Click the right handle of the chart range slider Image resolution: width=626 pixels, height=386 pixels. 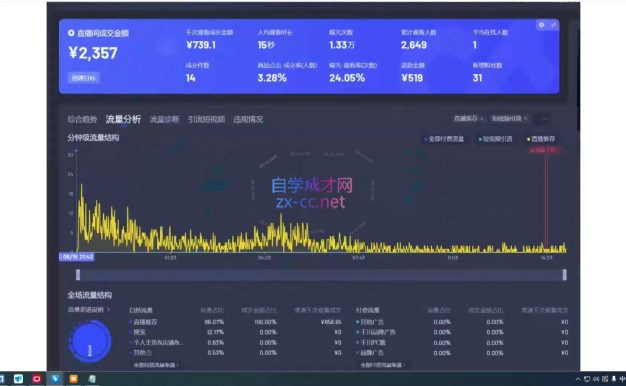coord(565,275)
